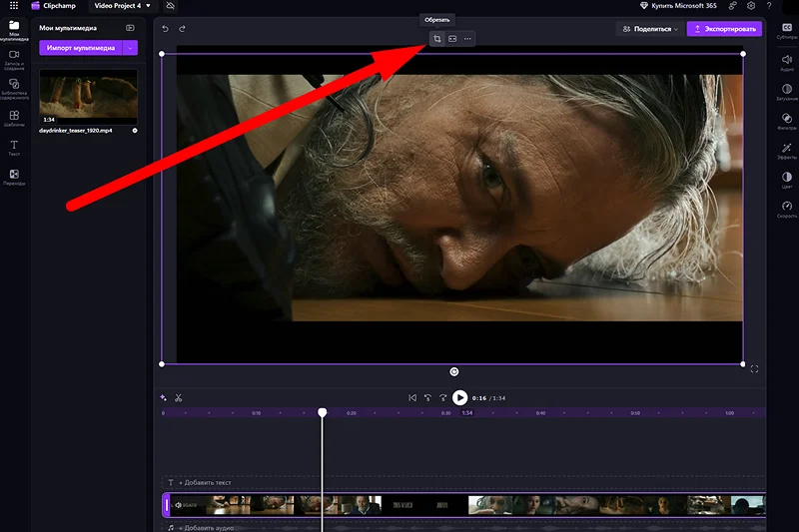The image size is (799, 532).
Task: Open the Templates sidebar tab
Action: point(14,119)
